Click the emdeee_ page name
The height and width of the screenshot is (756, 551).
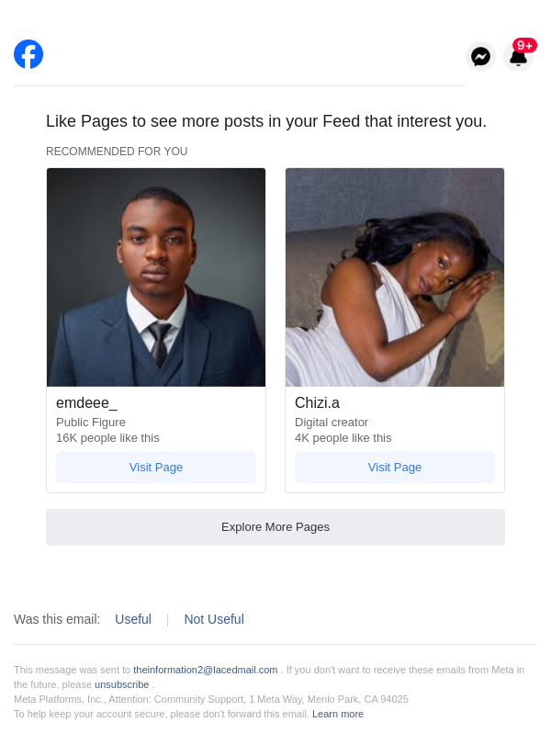[86, 402]
